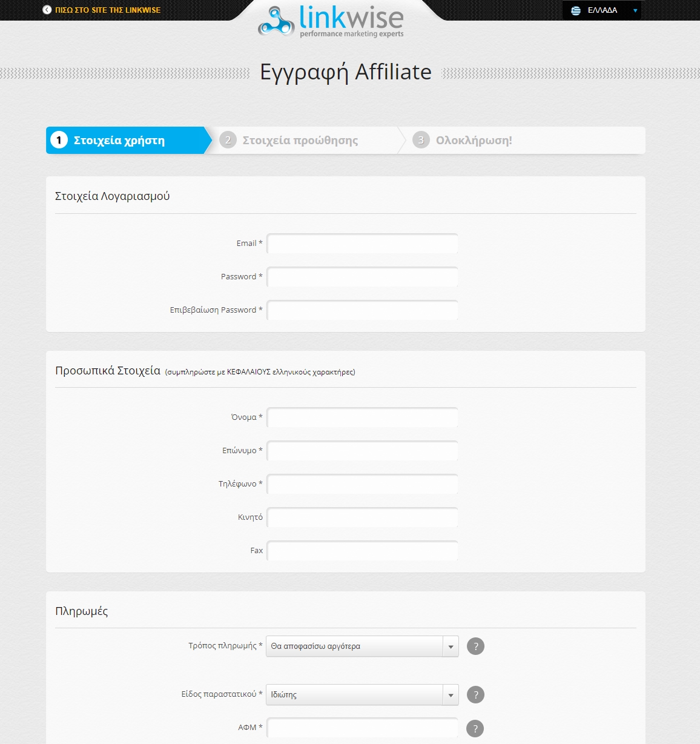This screenshot has height=744, width=700.
Task: Click the step 1 number circle
Action: tap(59, 140)
